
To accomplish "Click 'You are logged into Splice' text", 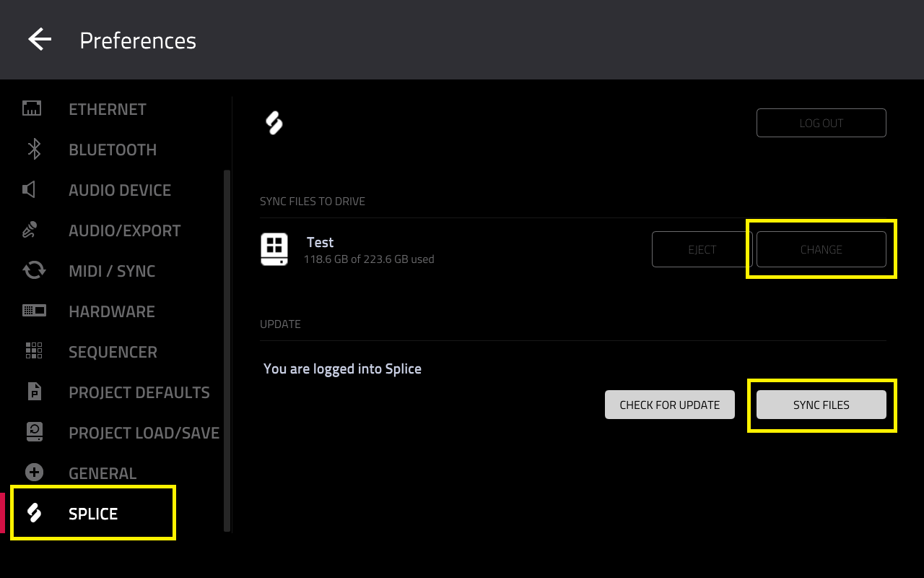I will coord(342,368).
